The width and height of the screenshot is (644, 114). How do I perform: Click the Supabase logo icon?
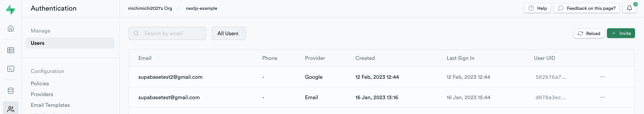pos(11,10)
